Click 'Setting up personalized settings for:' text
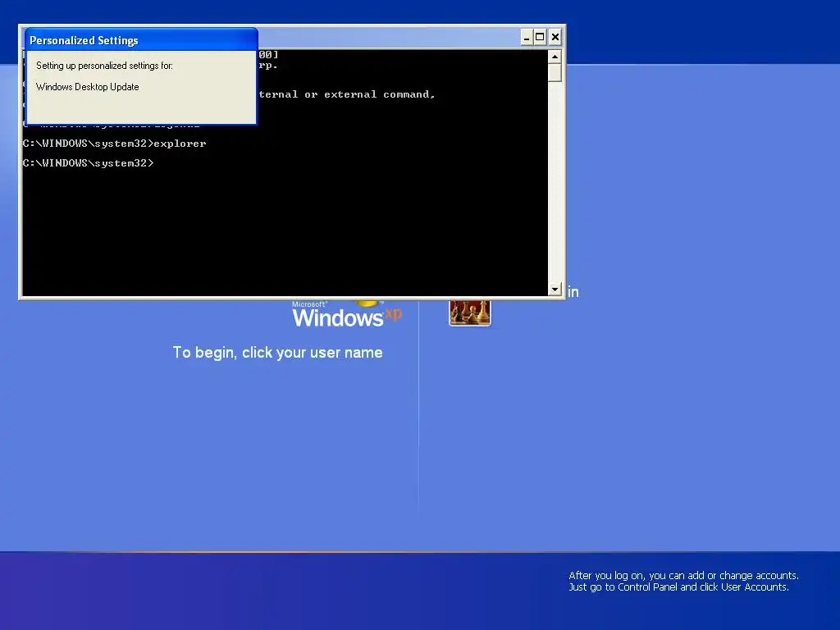840x630 pixels. pyautogui.click(x=104, y=66)
